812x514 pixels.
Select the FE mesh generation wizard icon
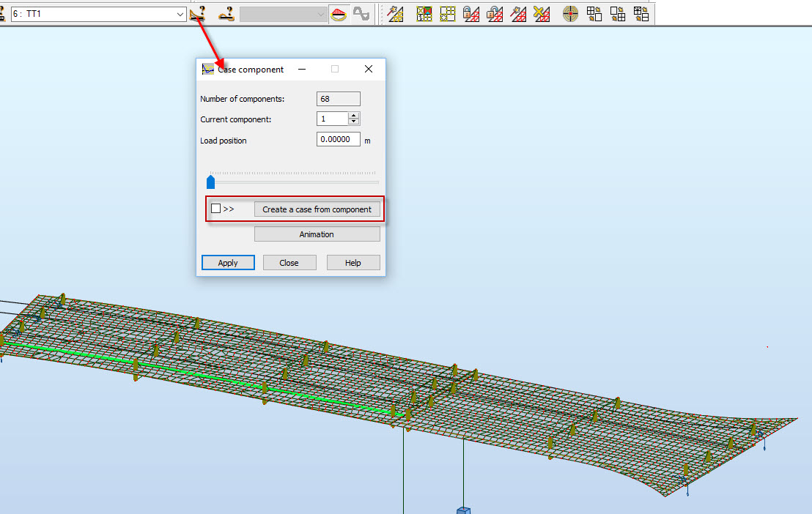coord(396,13)
